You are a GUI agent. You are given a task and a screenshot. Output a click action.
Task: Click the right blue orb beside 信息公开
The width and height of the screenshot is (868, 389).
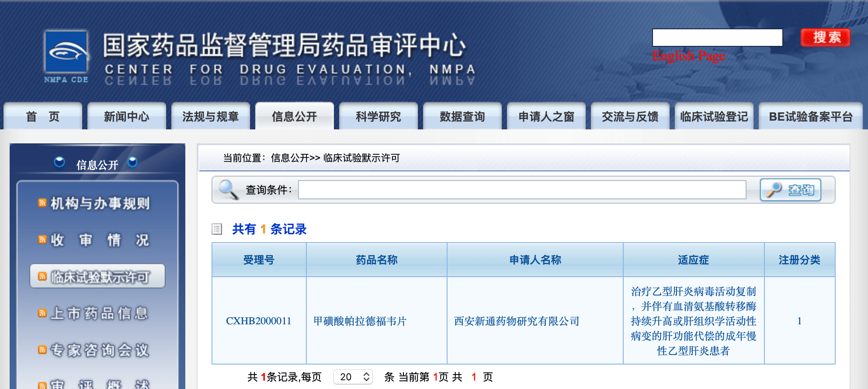(x=132, y=162)
